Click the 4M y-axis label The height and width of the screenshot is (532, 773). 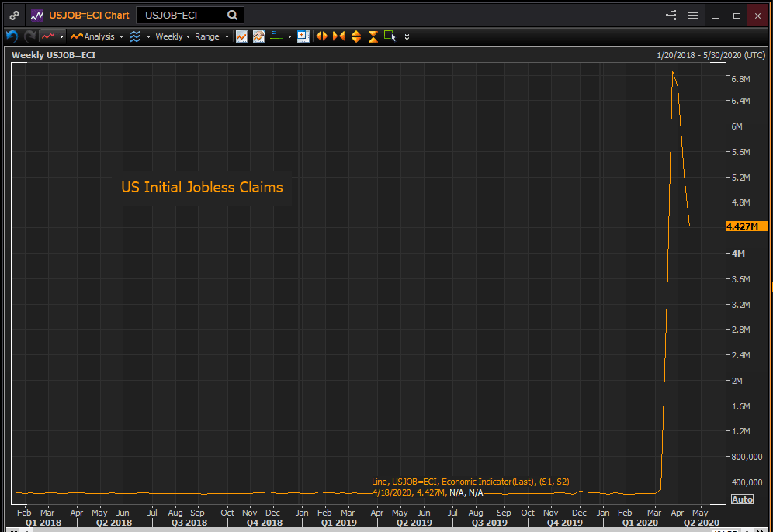[738, 253]
